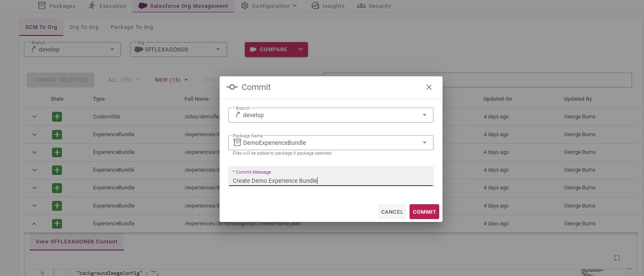Collapse the home.json ExperienceBundle row
Screen dimensions: 644x276
(34, 224)
